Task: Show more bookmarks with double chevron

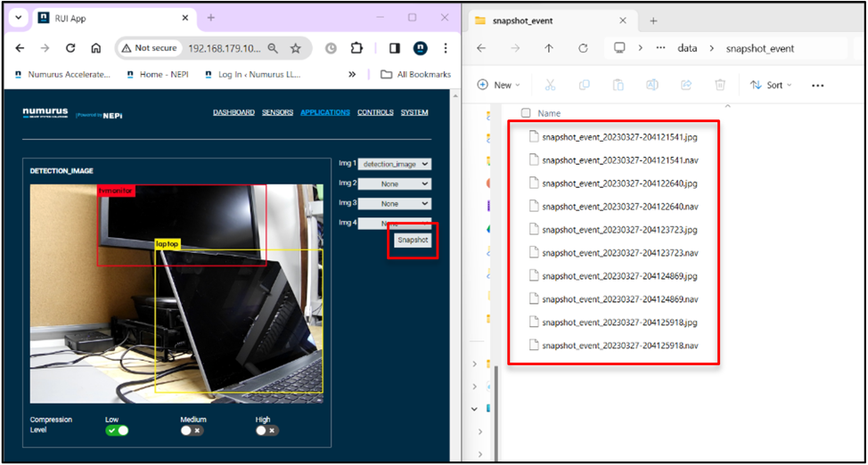Action: (x=351, y=74)
